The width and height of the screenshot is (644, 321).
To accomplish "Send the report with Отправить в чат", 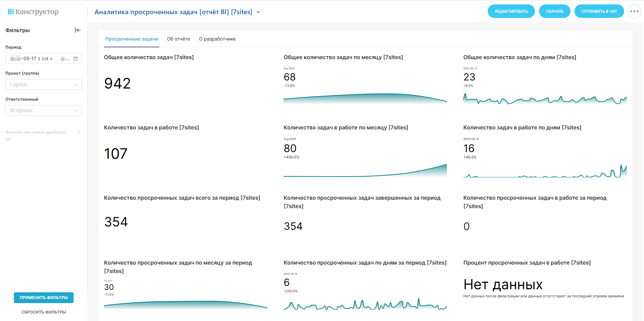I will point(599,11).
